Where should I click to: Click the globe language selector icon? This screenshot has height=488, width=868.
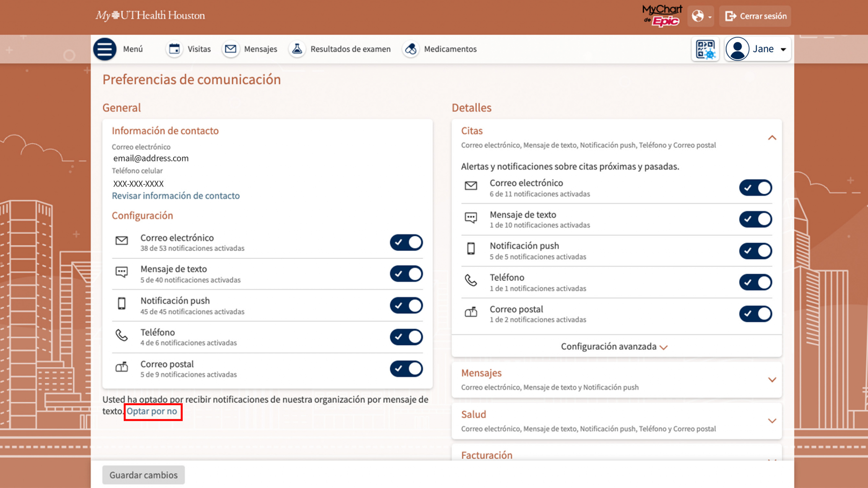698,16
